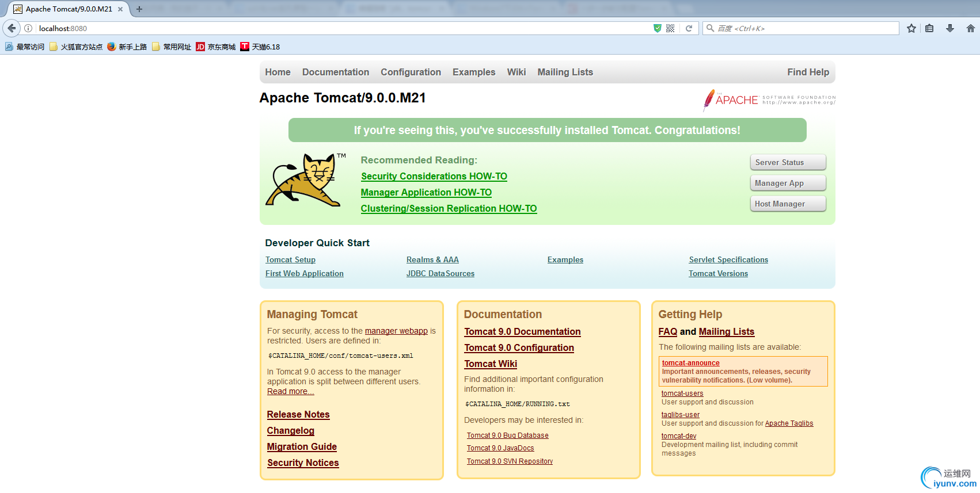The width and height of the screenshot is (980, 493).
Task: Open a new tab with plus button
Action: pyautogui.click(x=139, y=9)
